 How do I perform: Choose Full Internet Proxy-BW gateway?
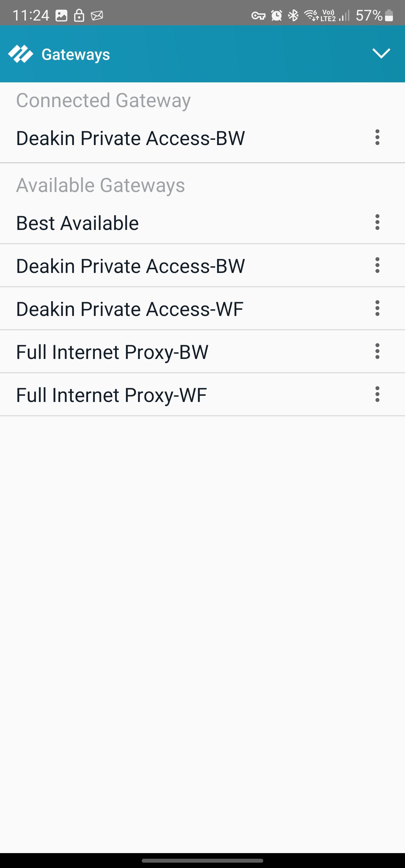[x=112, y=352]
